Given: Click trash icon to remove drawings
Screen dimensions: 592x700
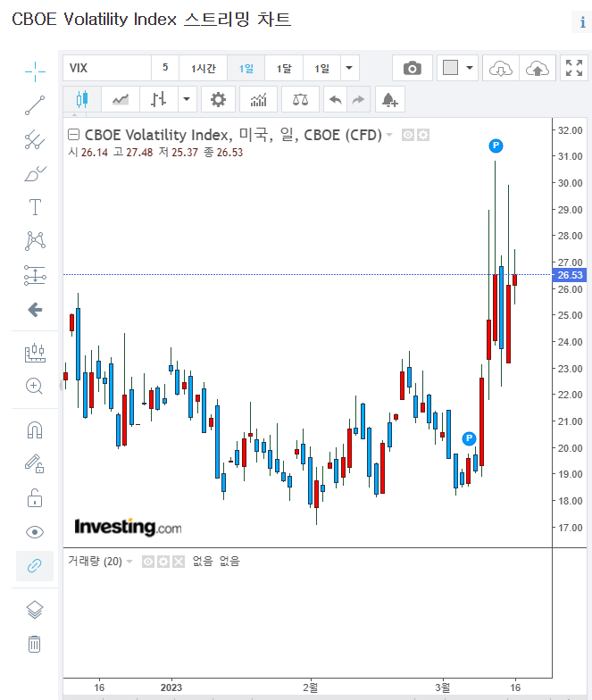Looking at the screenshot, I should [x=35, y=644].
